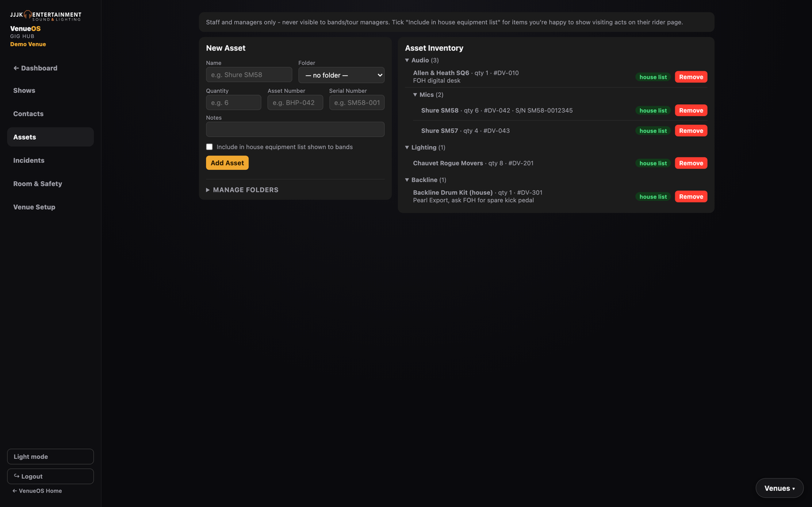Screen dimensions: 812x507
Task: Collapse the Backline folder
Action: 425,180
